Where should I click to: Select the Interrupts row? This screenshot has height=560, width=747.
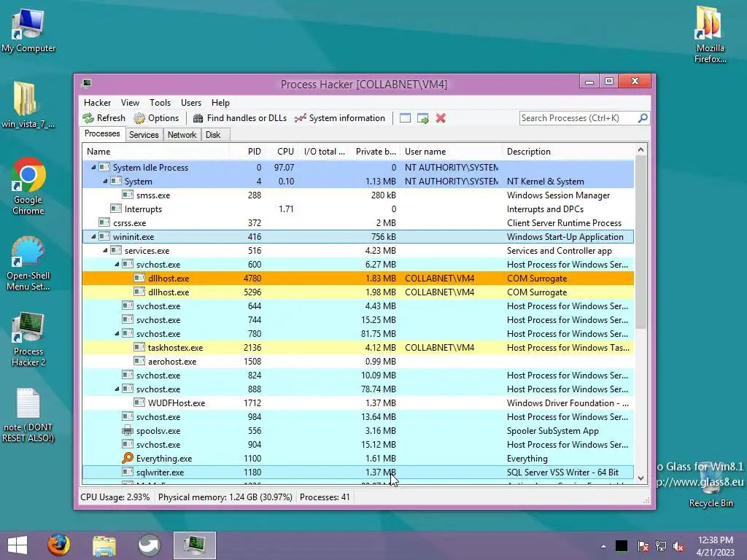(357, 209)
